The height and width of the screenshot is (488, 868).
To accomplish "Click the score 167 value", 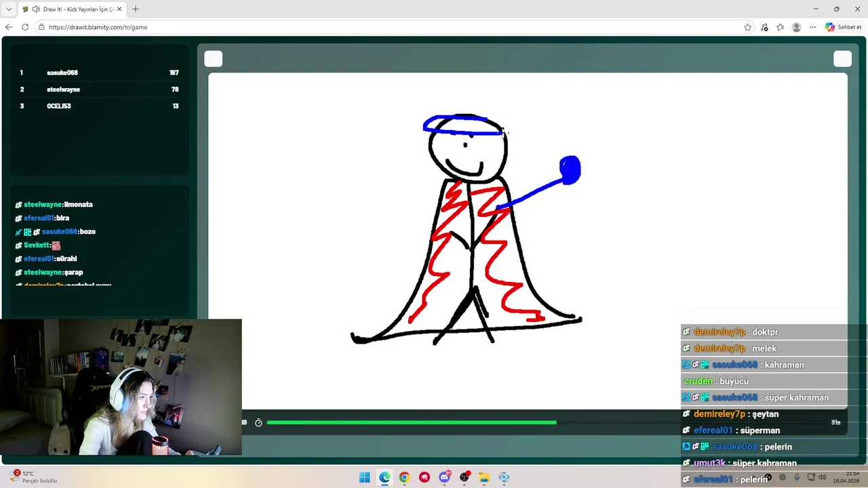I will click(174, 73).
